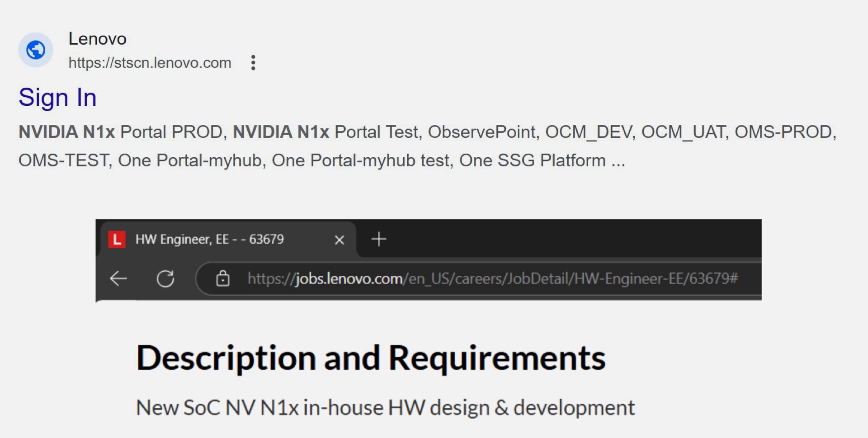The width and height of the screenshot is (868, 438).
Task: Select the HW Engineer, EE tab
Action: (x=210, y=239)
